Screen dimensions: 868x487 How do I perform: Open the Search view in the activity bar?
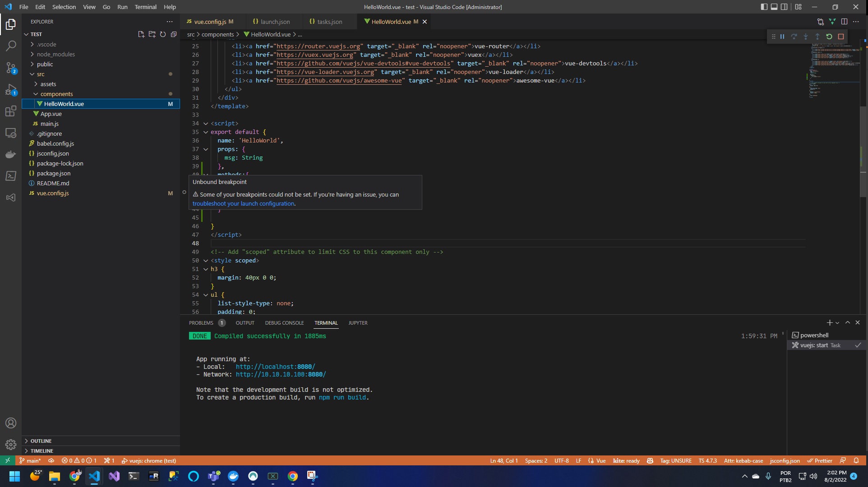[10, 46]
